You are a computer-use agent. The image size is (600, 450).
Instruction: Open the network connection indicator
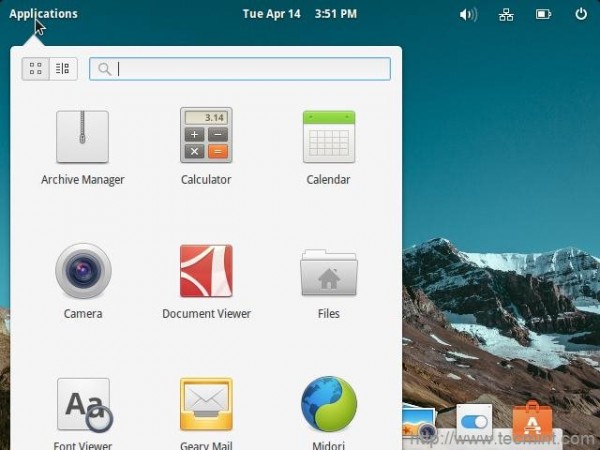(506, 15)
